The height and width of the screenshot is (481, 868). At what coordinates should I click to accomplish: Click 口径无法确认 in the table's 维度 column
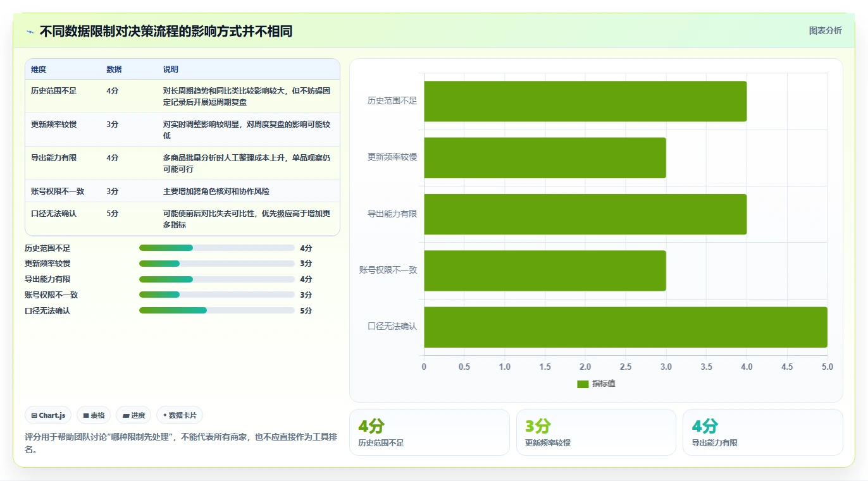pos(54,214)
